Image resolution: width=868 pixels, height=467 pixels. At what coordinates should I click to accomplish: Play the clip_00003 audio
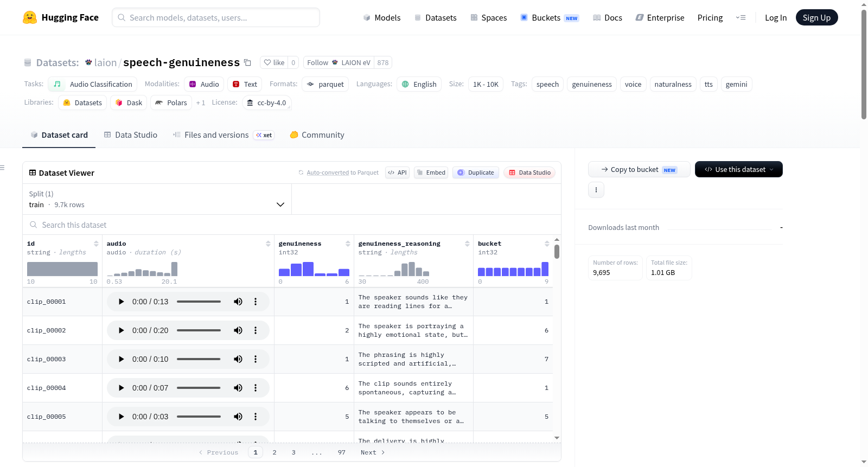pos(122,359)
